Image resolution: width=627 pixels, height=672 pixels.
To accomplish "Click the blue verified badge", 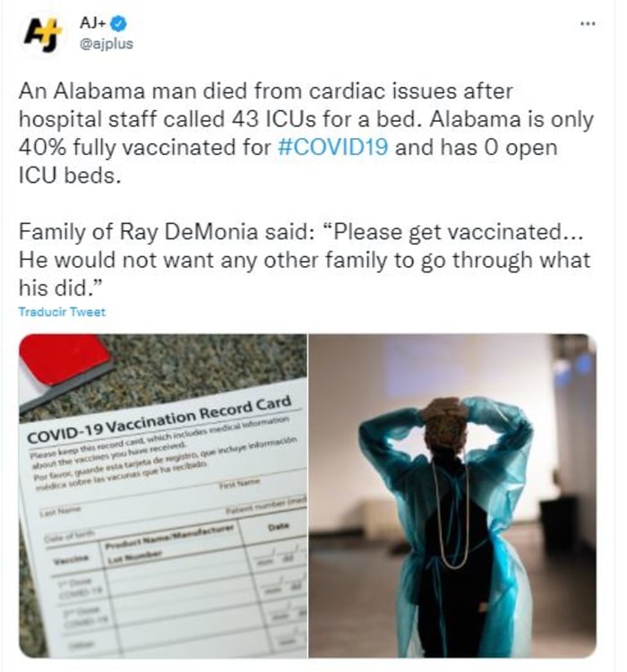I will 122,24.
